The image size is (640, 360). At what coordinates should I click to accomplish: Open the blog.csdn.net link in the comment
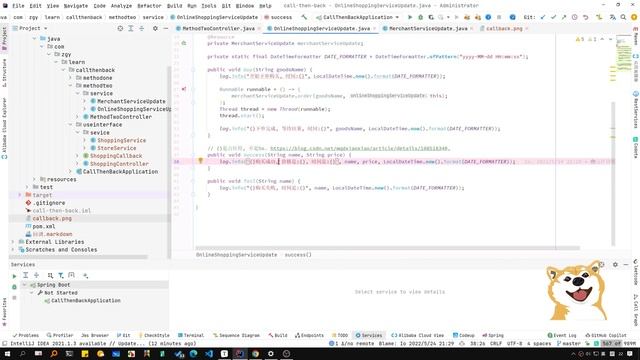(x=360, y=148)
